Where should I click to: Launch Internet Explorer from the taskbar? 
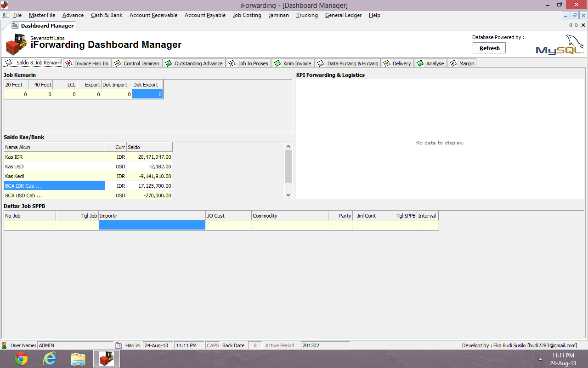[x=49, y=358]
